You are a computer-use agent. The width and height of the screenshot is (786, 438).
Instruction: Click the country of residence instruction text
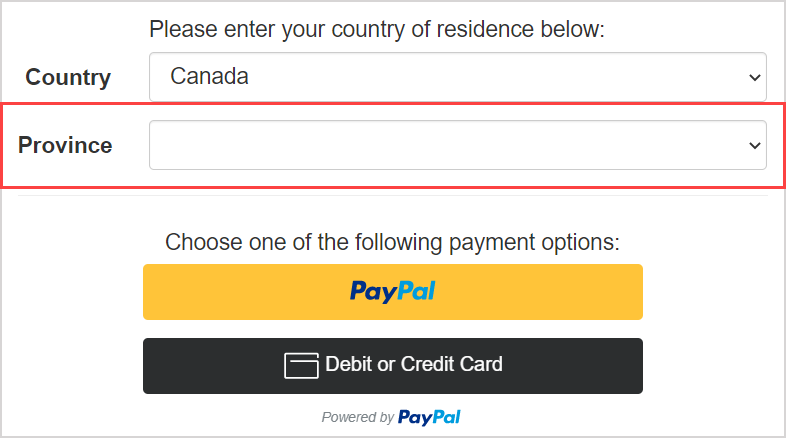pyautogui.click(x=377, y=29)
